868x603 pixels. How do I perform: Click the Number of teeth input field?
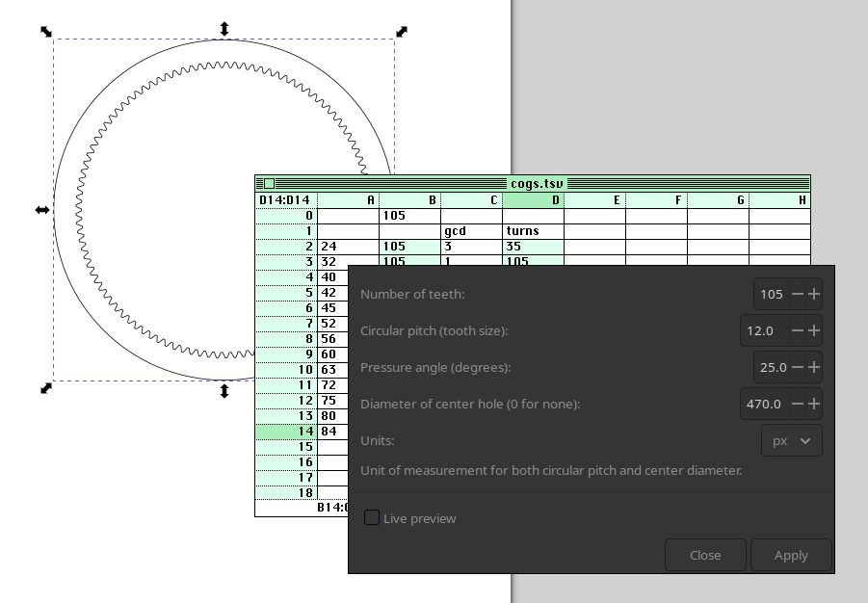coord(772,295)
